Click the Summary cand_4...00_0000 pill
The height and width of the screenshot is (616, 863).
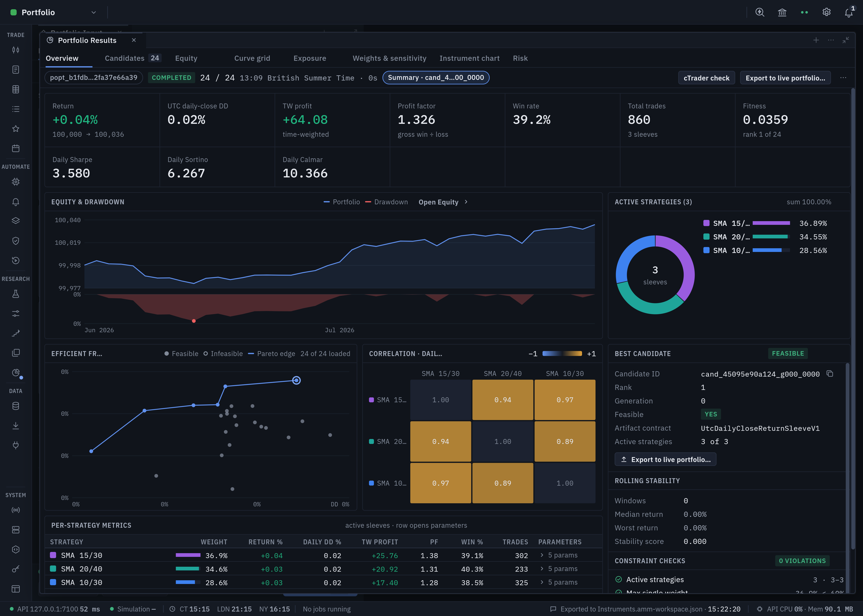click(436, 77)
